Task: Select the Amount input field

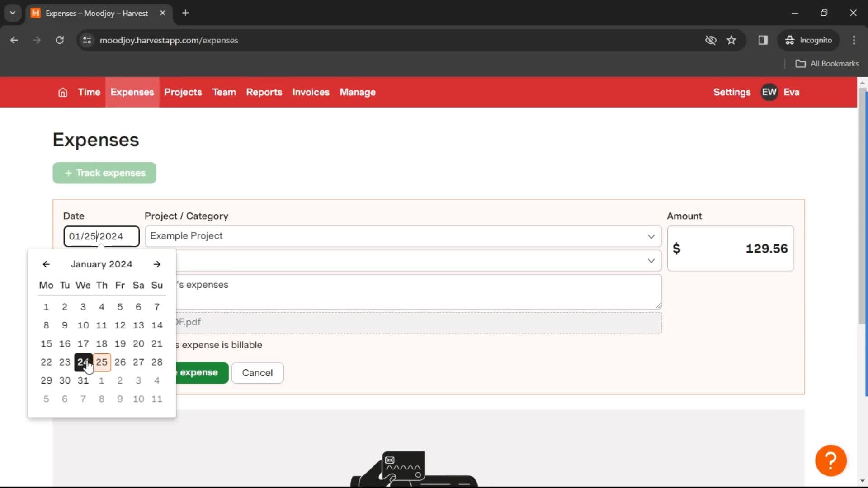Action: pos(730,249)
